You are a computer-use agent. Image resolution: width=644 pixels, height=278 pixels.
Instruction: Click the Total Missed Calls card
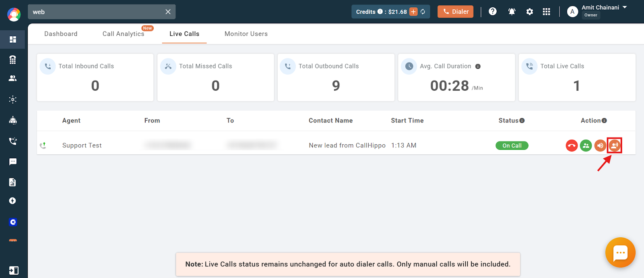pyautogui.click(x=215, y=77)
